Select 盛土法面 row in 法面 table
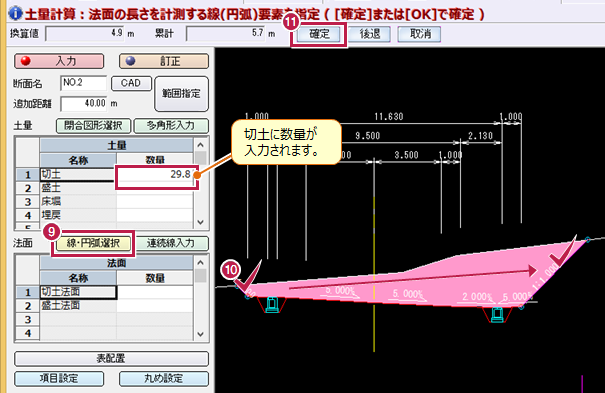 (x=78, y=305)
